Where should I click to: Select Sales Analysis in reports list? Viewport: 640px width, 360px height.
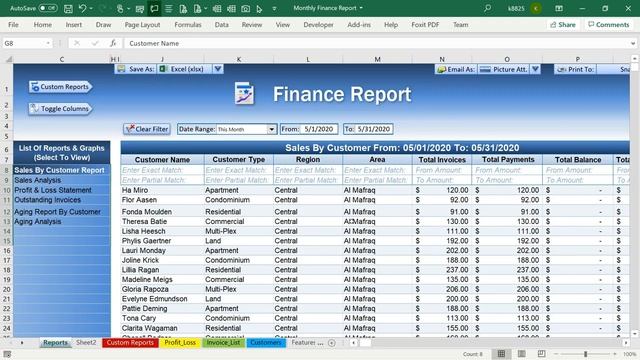tap(61, 180)
